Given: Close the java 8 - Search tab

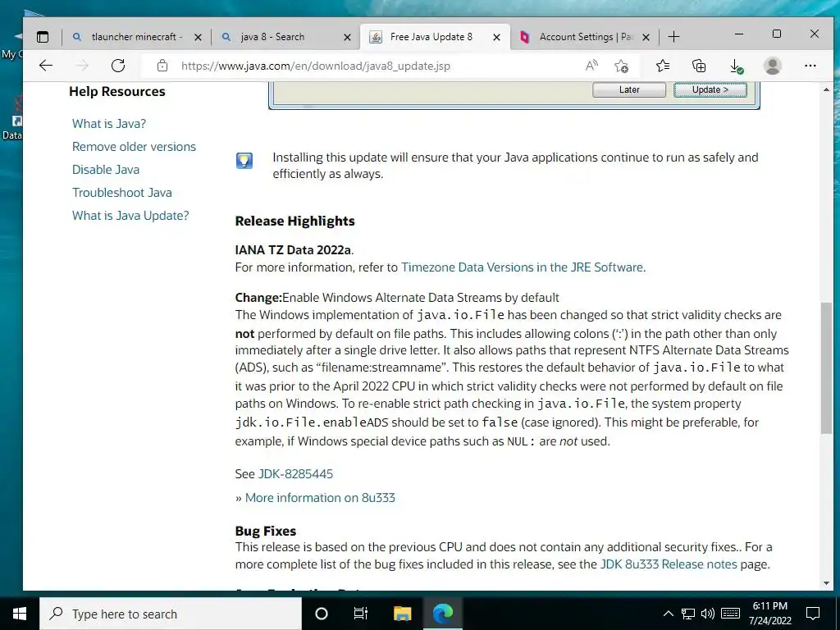Looking at the screenshot, I should [347, 37].
